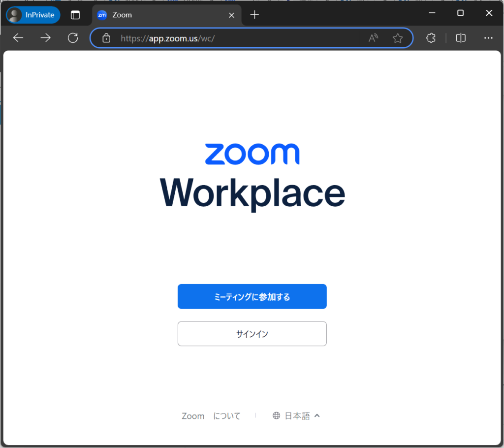Screen dimensions: 504x448
Task: View site information lock icon
Action: [x=106, y=38]
